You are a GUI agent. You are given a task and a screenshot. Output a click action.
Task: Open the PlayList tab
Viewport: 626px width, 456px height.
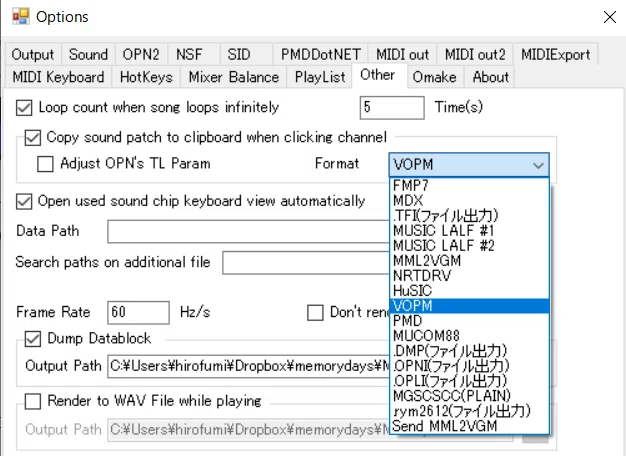tap(320, 77)
